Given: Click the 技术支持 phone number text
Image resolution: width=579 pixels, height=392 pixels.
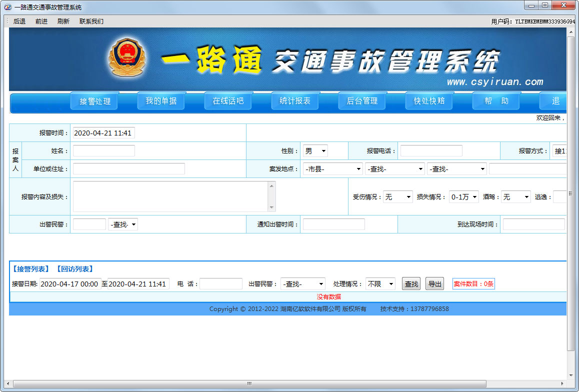Looking at the screenshot, I should [414, 309].
